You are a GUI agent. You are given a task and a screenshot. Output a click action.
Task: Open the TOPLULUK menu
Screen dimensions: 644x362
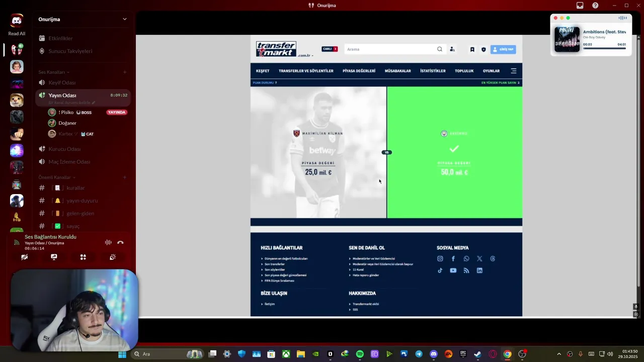(x=464, y=71)
